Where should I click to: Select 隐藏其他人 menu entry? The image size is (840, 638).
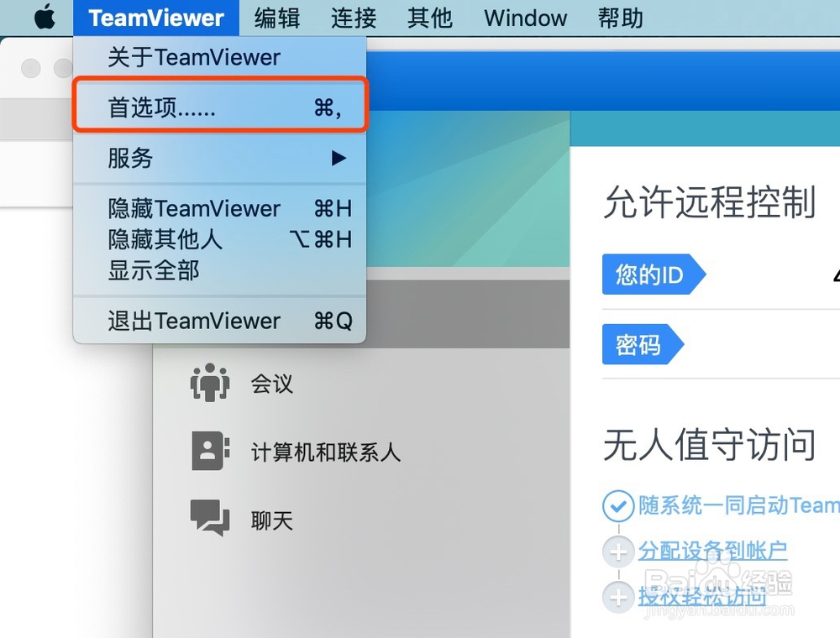tap(219, 239)
